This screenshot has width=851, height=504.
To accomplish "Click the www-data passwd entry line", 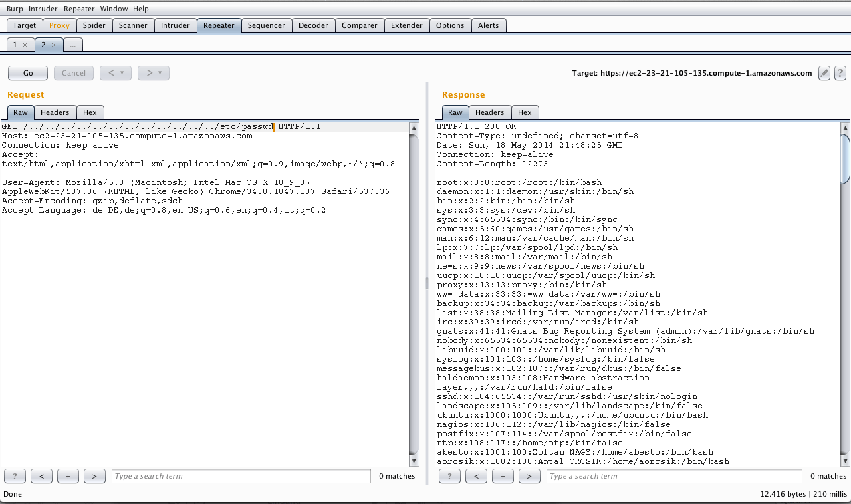I will [x=548, y=294].
